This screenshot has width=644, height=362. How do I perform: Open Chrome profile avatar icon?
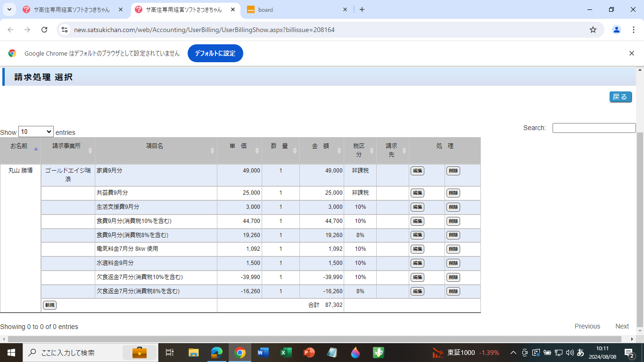click(x=616, y=30)
